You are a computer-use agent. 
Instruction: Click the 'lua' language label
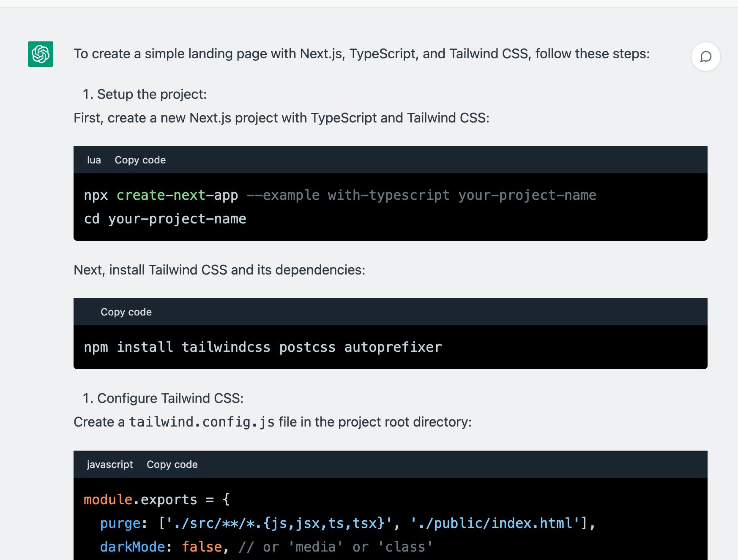tap(94, 160)
